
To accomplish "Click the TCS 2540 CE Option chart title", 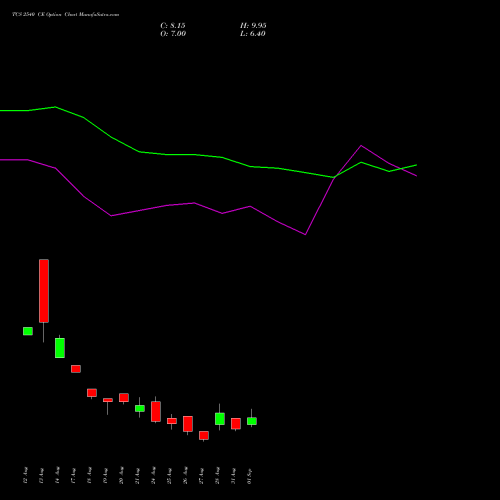I will (x=65, y=15).
